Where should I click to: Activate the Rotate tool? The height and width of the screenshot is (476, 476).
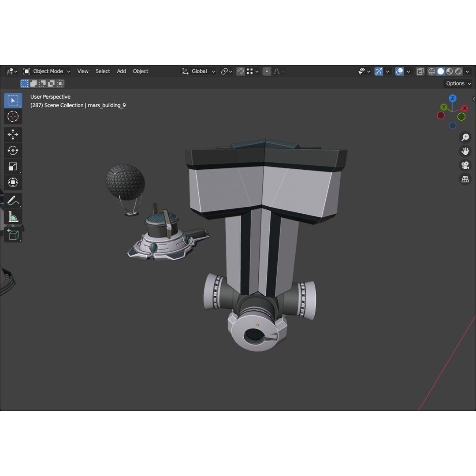13,150
